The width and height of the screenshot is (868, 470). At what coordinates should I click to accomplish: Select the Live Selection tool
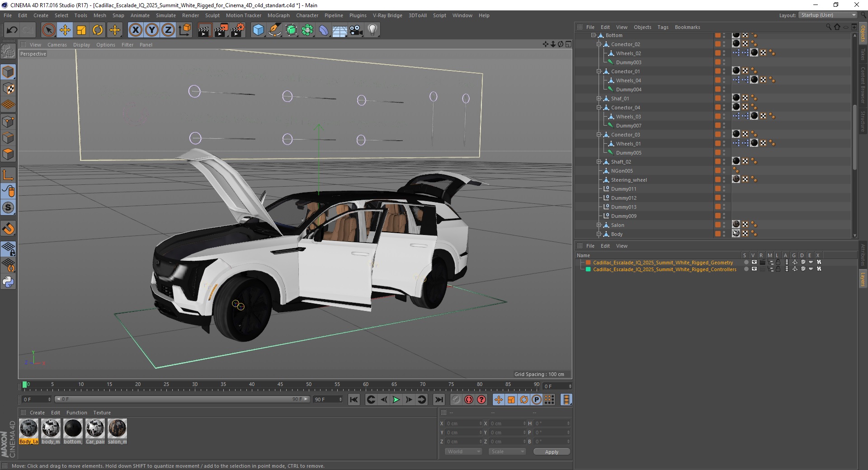point(48,30)
